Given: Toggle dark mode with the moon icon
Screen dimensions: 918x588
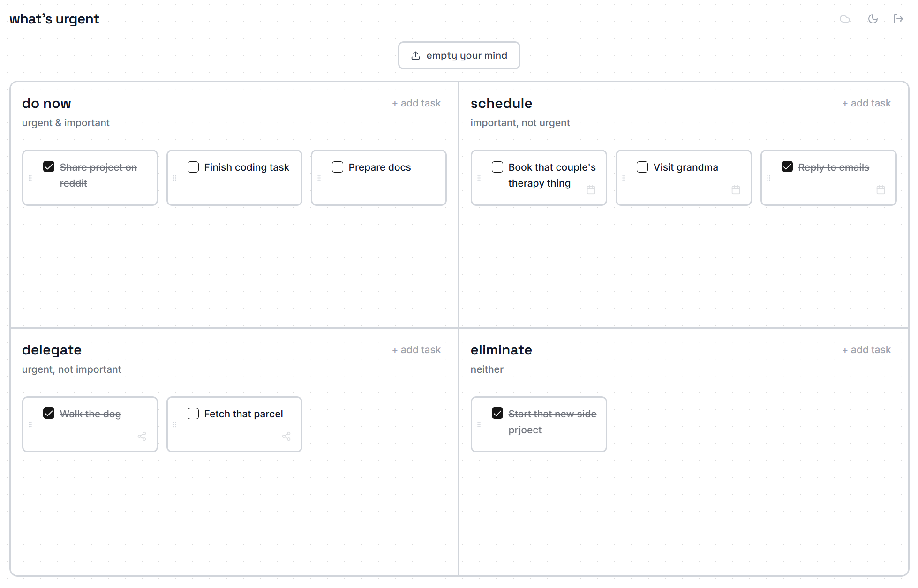Looking at the screenshot, I should (x=873, y=19).
